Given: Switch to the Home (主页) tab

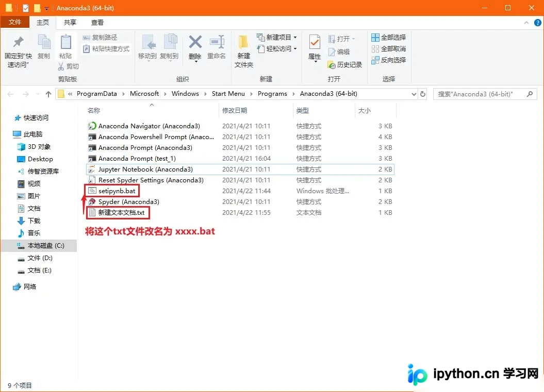Looking at the screenshot, I should click(x=43, y=23).
